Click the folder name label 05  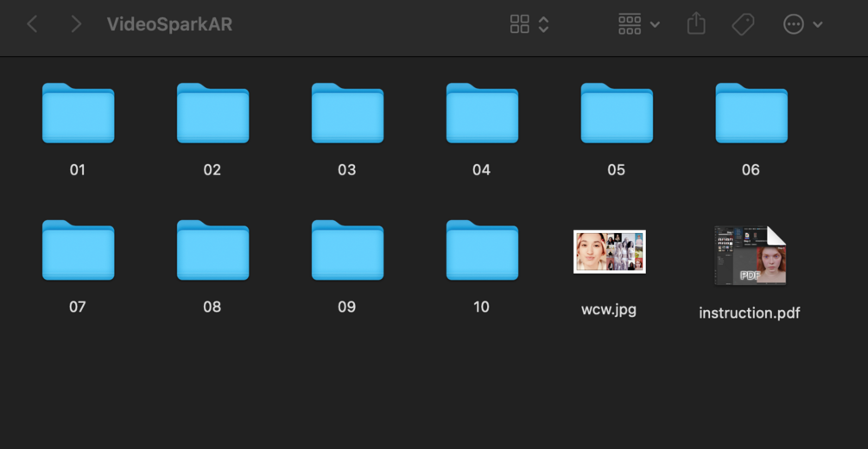pyautogui.click(x=616, y=170)
